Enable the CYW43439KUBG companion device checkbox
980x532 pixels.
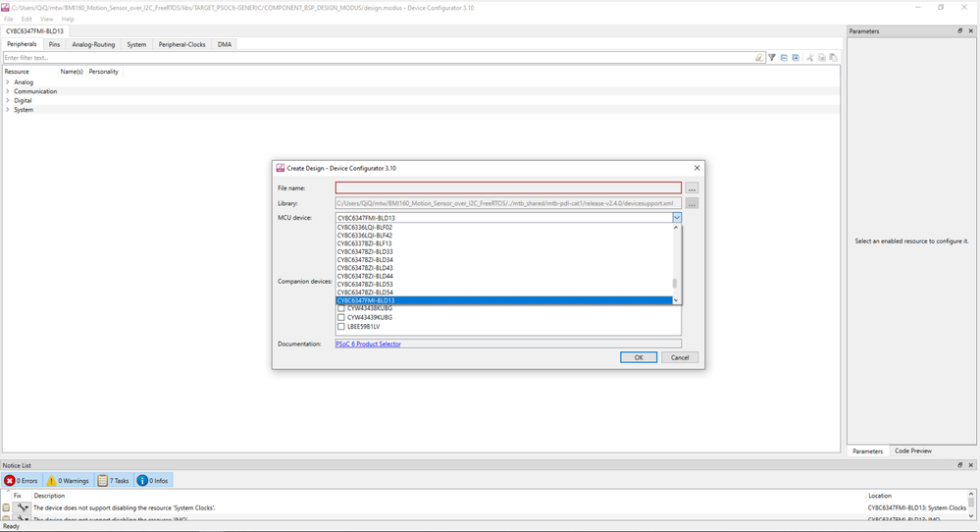341,318
